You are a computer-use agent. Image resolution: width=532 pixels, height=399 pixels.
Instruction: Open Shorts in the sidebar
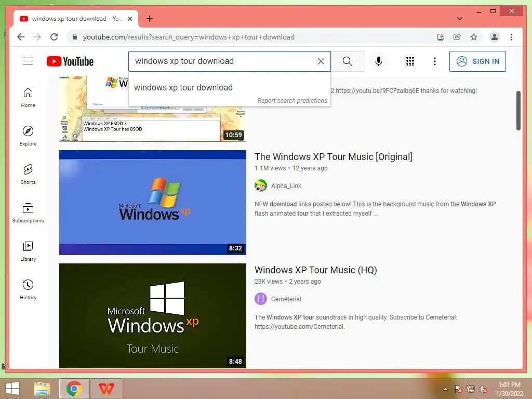[x=28, y=175]
